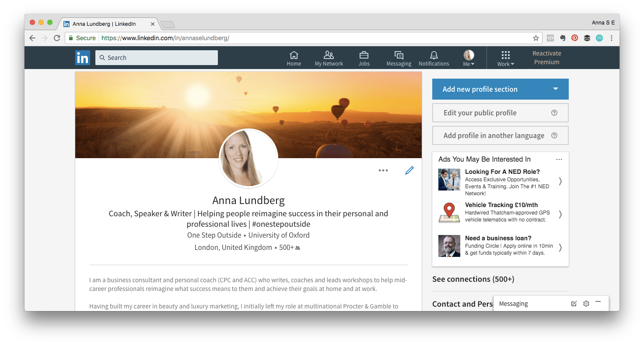Open the Me profile menu
The width and height of the screenshot is (644, 346).
coord(468,57)
